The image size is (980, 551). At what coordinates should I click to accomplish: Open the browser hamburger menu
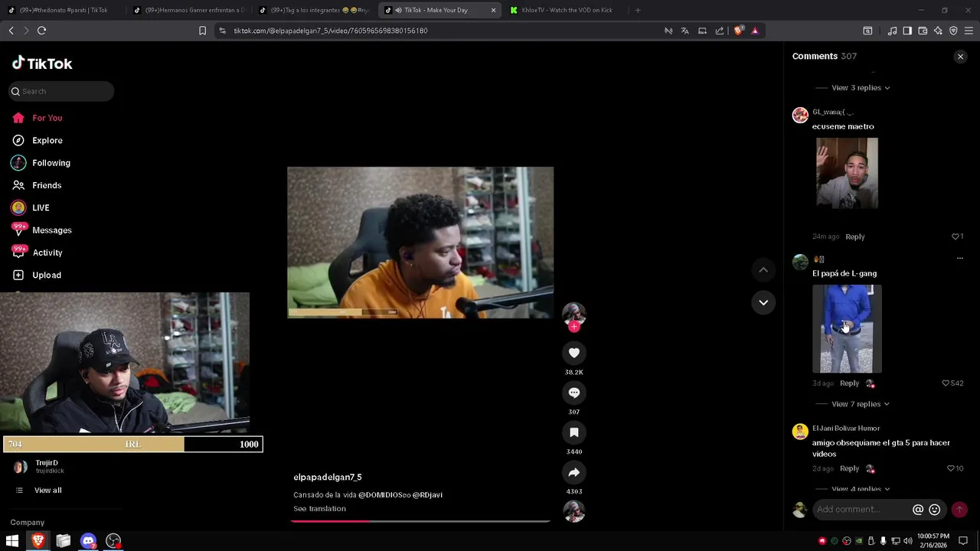969,31
